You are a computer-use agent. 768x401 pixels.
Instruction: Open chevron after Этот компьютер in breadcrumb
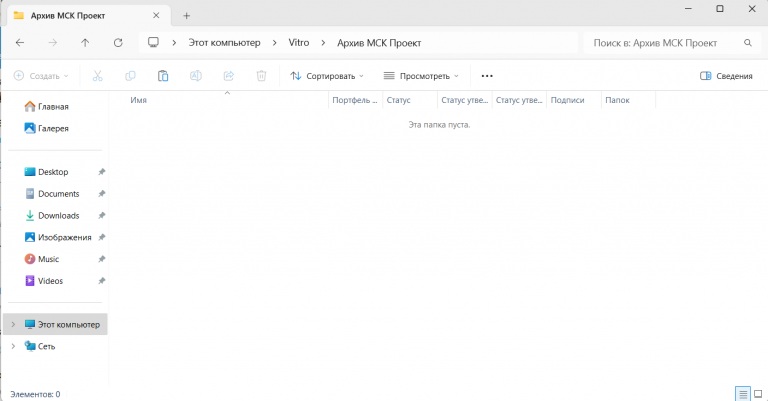tap(275, 43)
